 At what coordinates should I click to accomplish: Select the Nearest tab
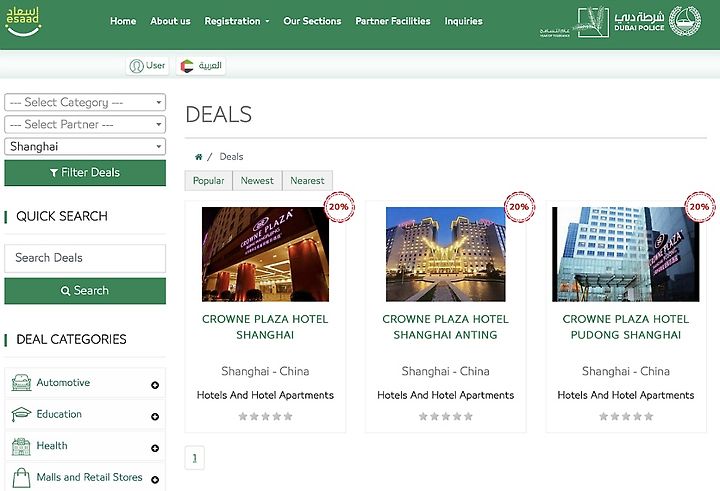[307, 181]
